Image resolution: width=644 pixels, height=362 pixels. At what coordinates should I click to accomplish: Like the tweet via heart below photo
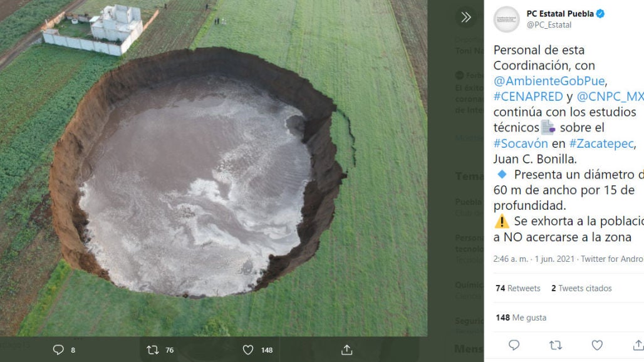(x=248, y=349)
